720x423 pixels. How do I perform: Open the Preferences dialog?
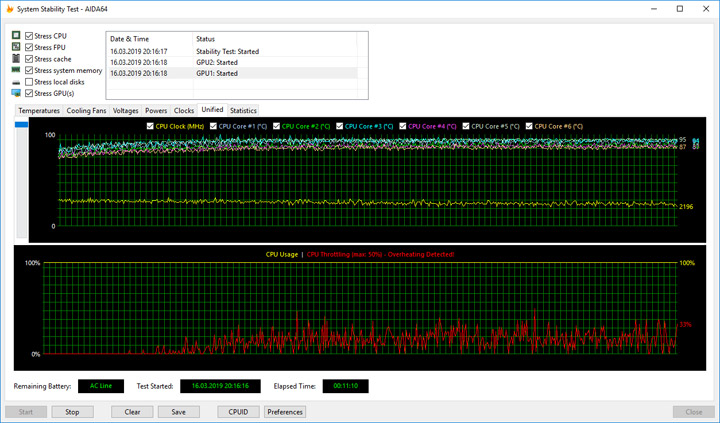tap(285, 411)
